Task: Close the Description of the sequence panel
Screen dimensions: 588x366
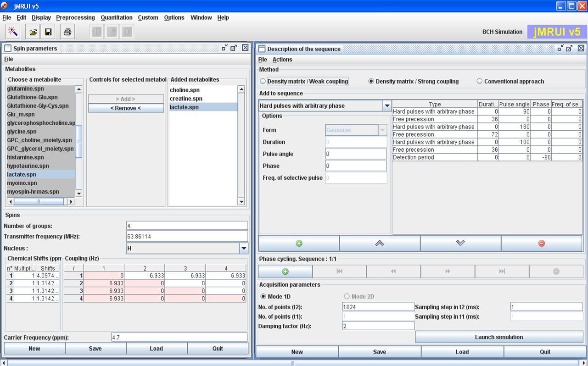Action: click(x=581, y=49)
